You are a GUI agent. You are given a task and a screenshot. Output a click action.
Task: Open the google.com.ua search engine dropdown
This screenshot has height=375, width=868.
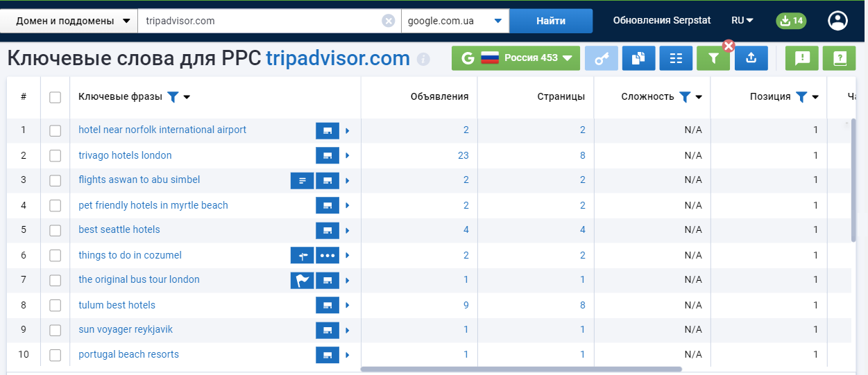[455, 21]
